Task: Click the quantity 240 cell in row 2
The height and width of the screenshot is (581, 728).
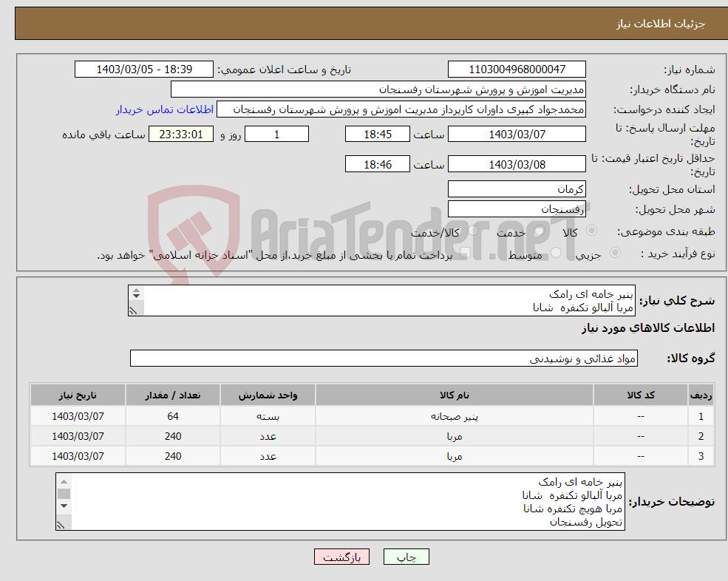Action: click(173, 436)
